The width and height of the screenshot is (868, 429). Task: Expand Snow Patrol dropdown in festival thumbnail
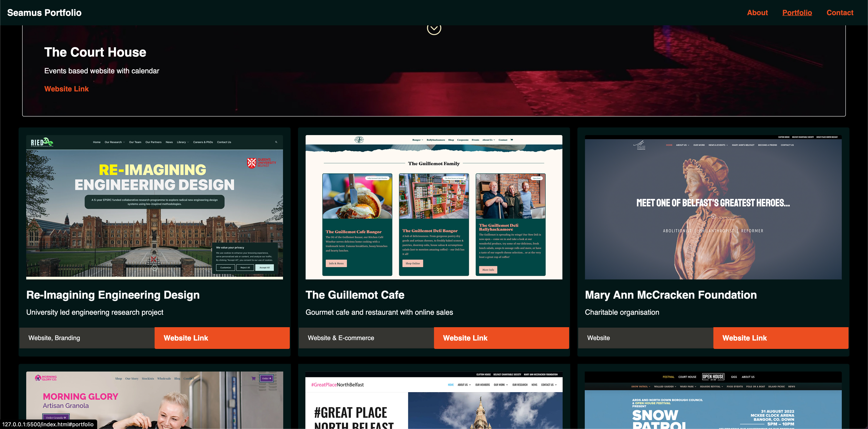coord(641,386)
